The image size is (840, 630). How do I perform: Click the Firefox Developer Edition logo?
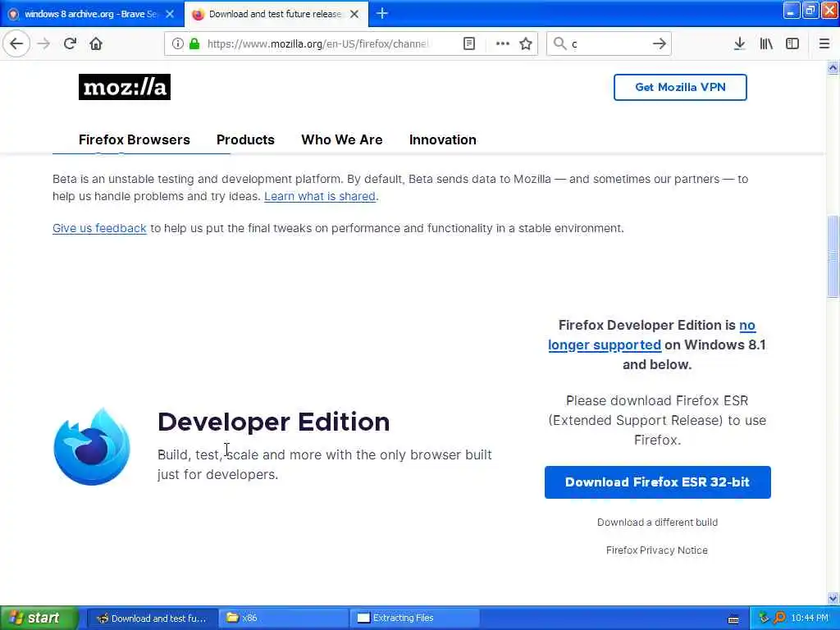pyautogui.click(x=92, y=447)
